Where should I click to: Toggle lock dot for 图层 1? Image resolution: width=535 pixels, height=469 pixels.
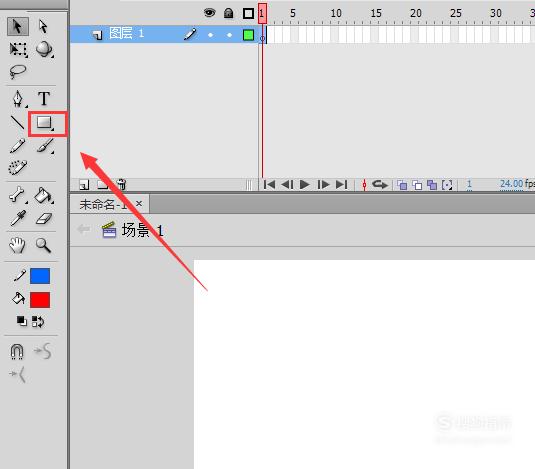tap(229, 35)
